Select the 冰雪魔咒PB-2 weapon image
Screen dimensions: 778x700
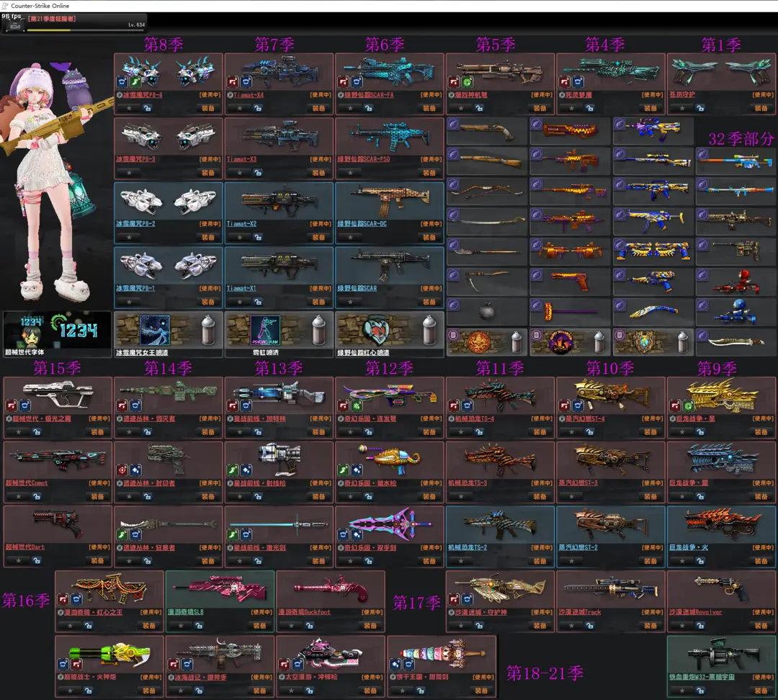[x=168, y=201]
